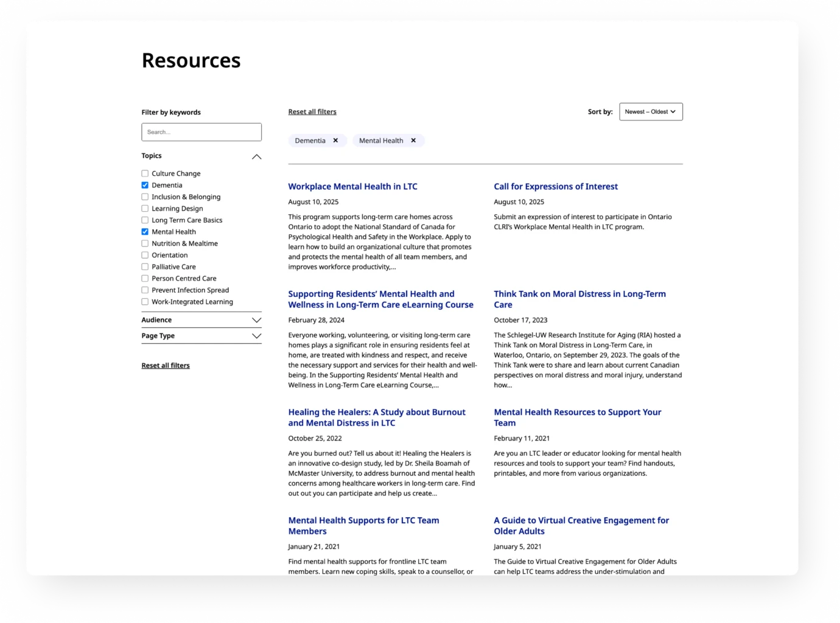Remove the Mental Health filter chip
Viewport: 840px width, 623px height.
coord(413,141)
